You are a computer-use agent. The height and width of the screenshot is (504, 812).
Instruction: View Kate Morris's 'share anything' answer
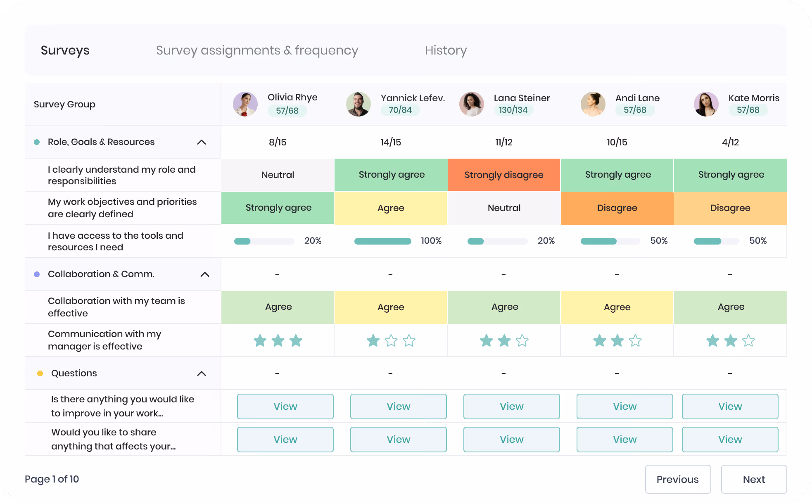(730, 440)
